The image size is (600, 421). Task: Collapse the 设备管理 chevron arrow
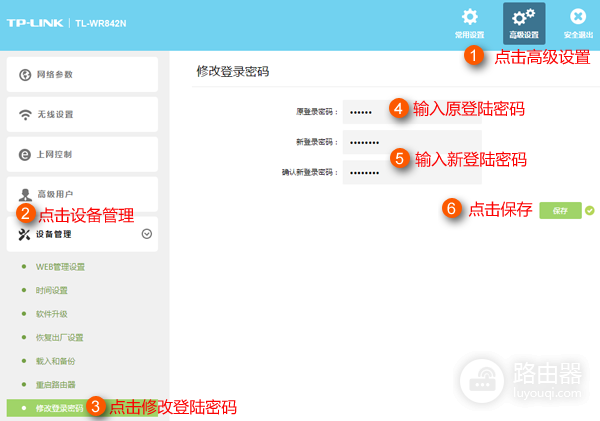pos(147,233)
